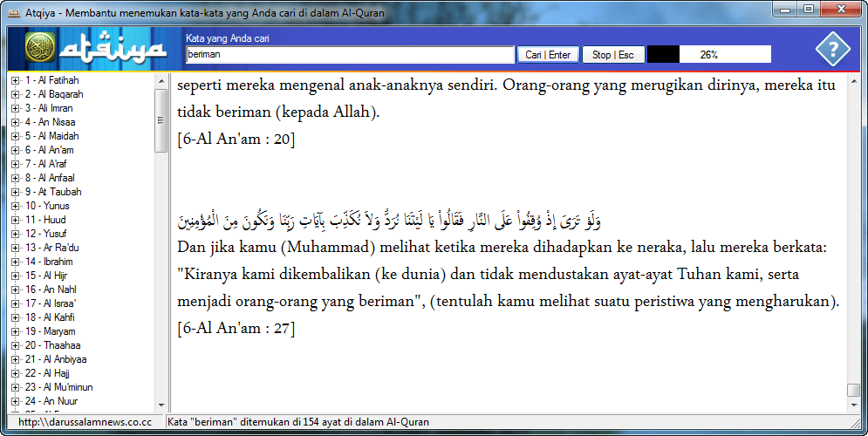Expand the 2 - Al Baqarah node
The width and height of the screenshot is (868, 436).
[x=16, y=94]
